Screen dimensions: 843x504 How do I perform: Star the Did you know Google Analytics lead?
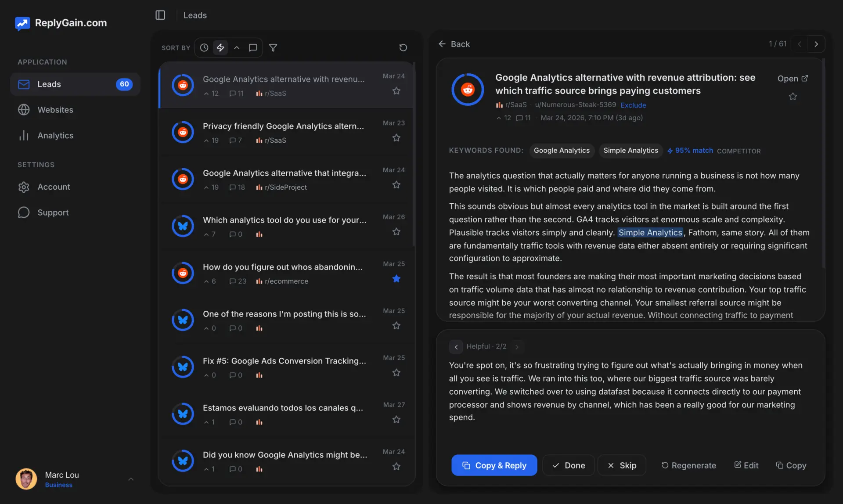point(396,467)
